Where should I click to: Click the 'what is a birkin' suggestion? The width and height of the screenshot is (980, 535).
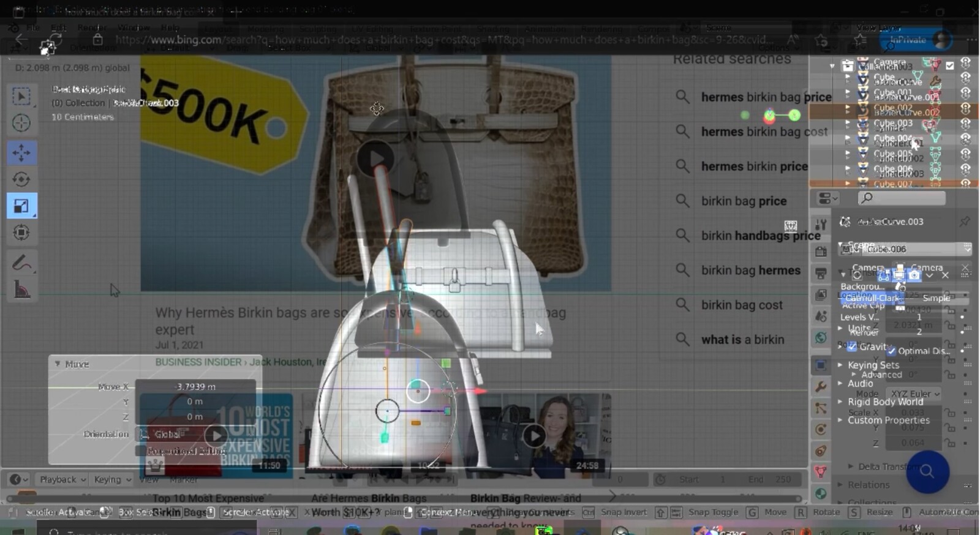coord(742,340)
